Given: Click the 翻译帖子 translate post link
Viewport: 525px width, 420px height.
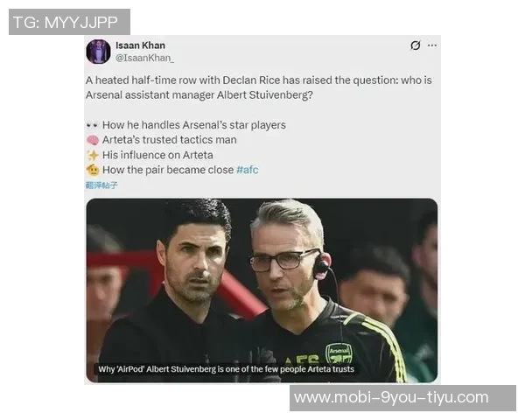Looking at the screenshot, I should [x=101, y=185].
